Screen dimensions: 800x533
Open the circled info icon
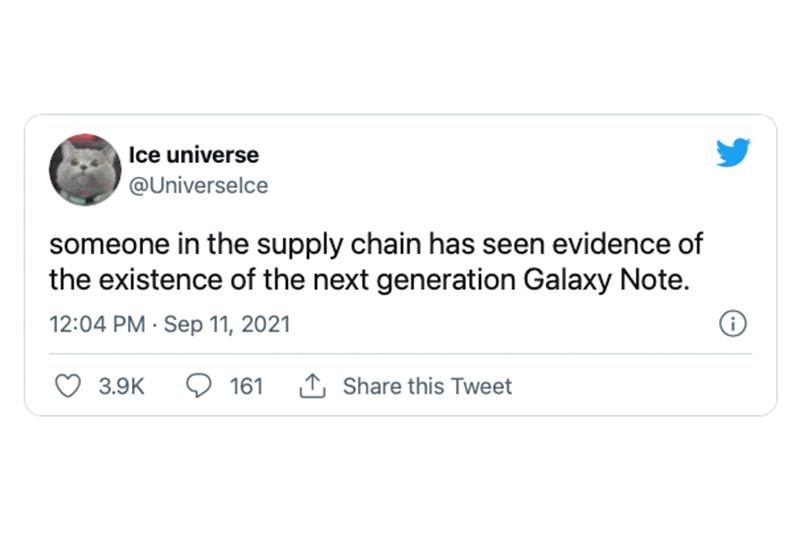[733, 324]
